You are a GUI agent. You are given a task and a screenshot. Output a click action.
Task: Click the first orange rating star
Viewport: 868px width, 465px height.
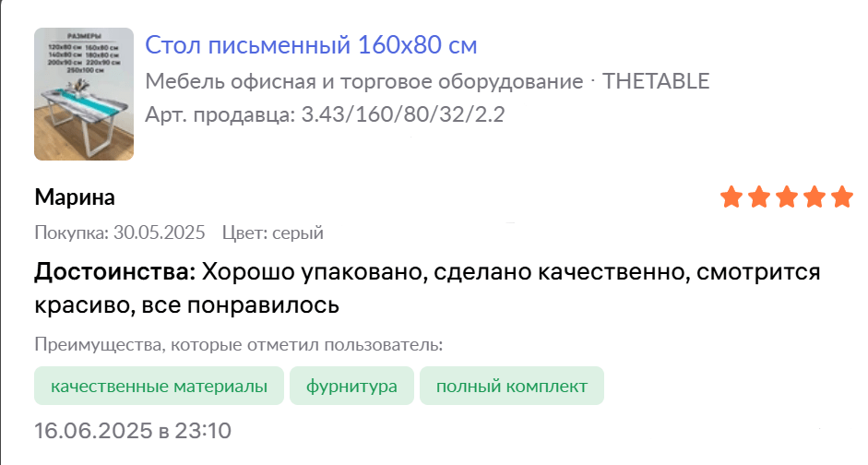731,197
